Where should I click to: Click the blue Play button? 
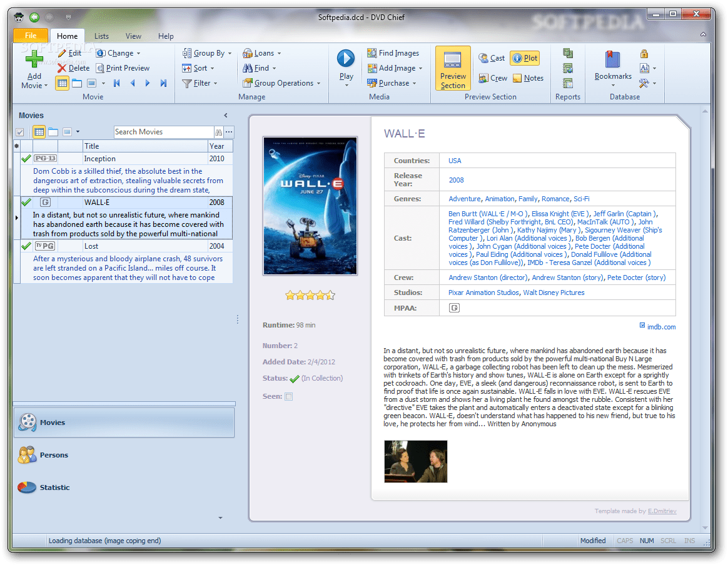click(346, 58)
